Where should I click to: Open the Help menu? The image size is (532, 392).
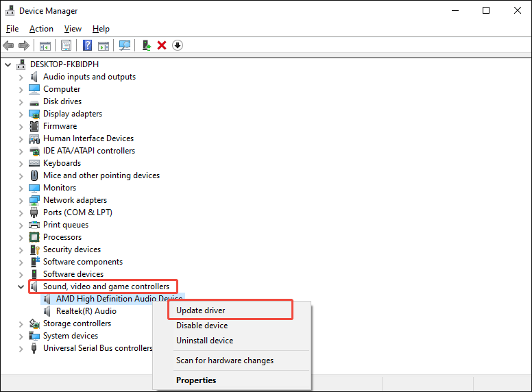(101, 29)
